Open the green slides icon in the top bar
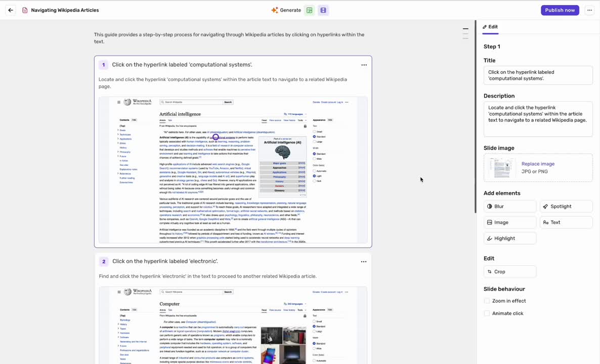Screen dimensions: 600x364 tap(310, 10)
